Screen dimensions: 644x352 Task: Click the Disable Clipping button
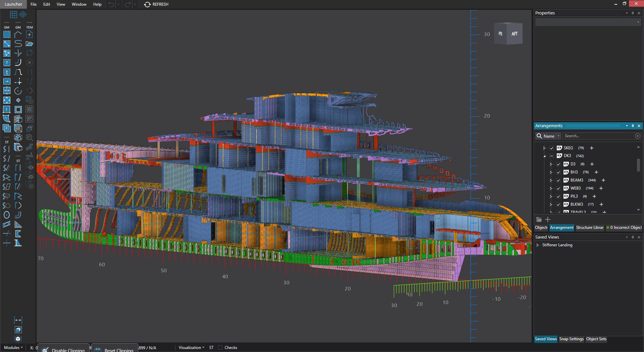pos(64,349)
